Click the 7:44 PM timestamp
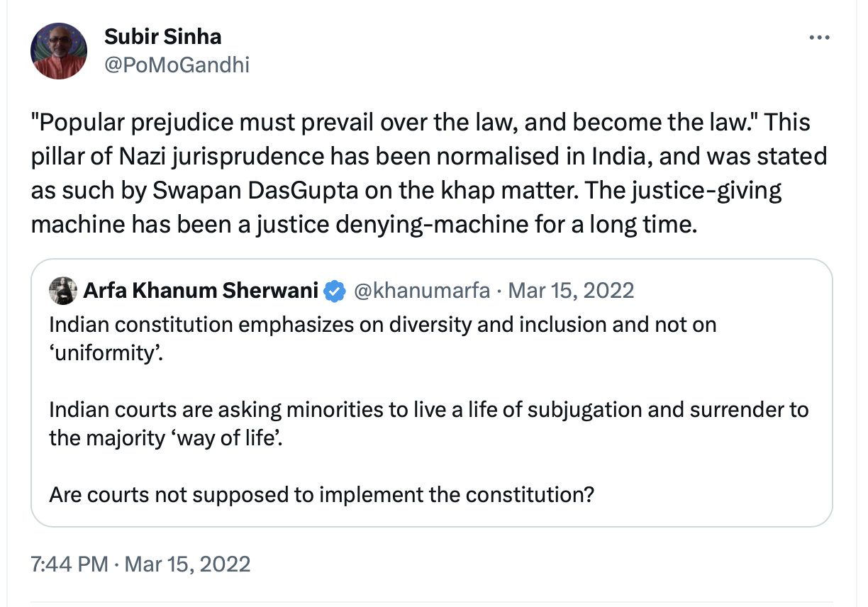 tap(69, 564)
